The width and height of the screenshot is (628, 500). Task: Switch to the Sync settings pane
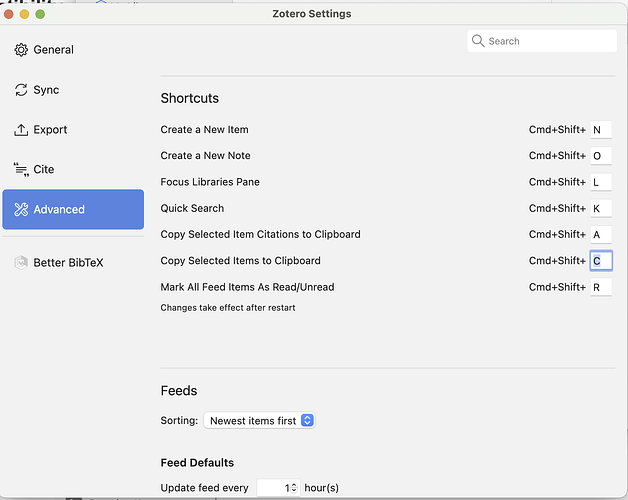point(73,90)
